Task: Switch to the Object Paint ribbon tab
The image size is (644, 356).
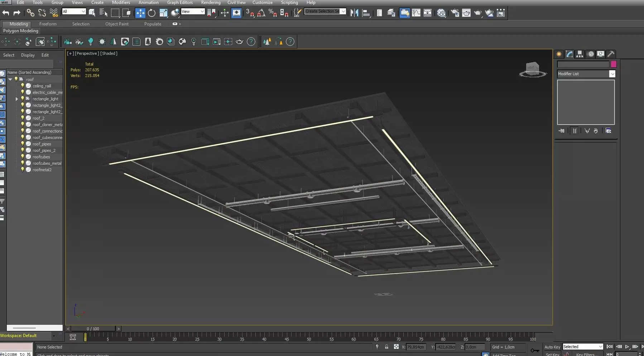Action: click(117, 24)
